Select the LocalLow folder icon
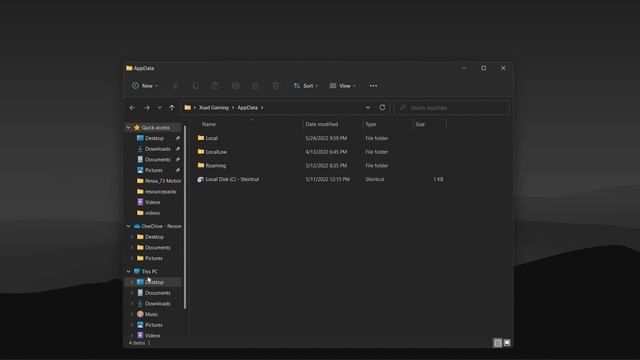Viewport: 640px width, 360px height. tap(201, 151)
